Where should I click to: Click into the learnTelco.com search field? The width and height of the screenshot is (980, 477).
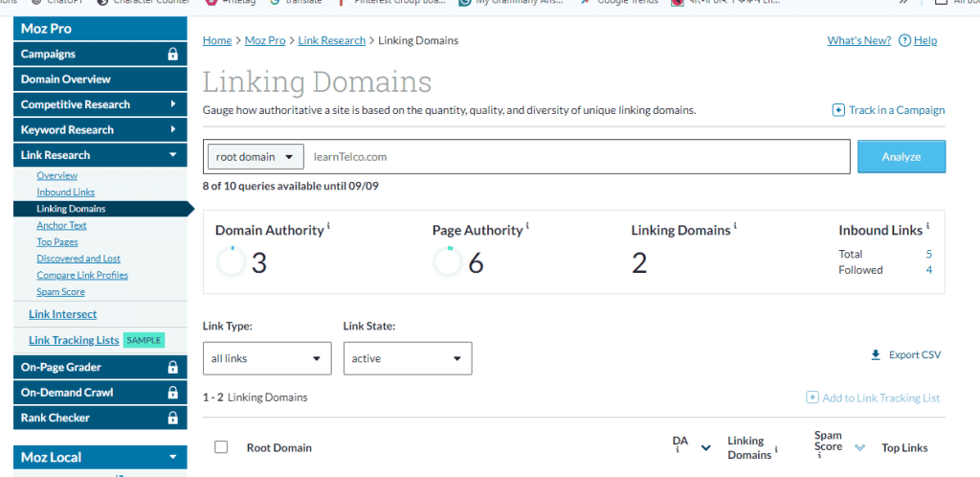pos(579,157)
